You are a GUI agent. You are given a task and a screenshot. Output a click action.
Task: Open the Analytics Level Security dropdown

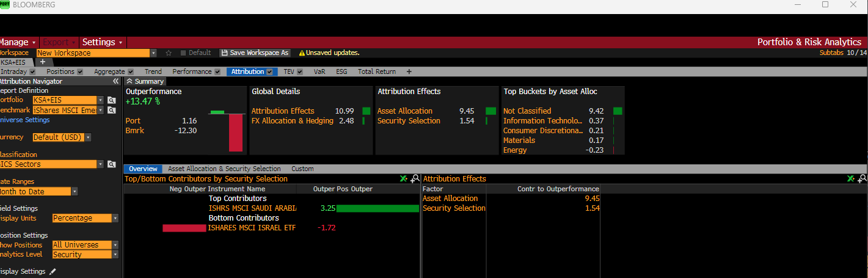point(85,254)
